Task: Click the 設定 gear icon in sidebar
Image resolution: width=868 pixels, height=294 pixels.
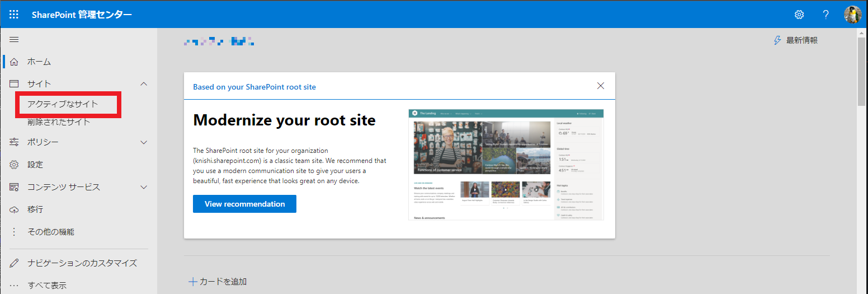Action: pyautogui.click(x=15, y=165)
